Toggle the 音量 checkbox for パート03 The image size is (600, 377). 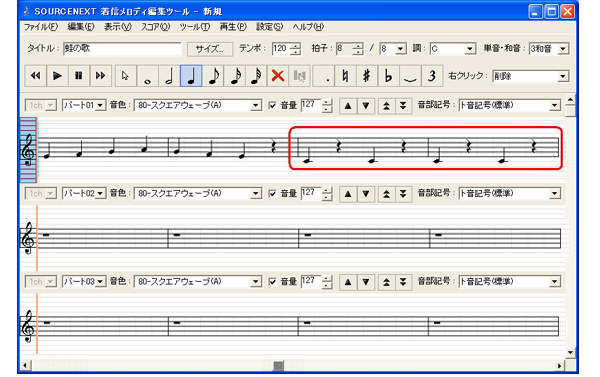click(x=272, y=282)
